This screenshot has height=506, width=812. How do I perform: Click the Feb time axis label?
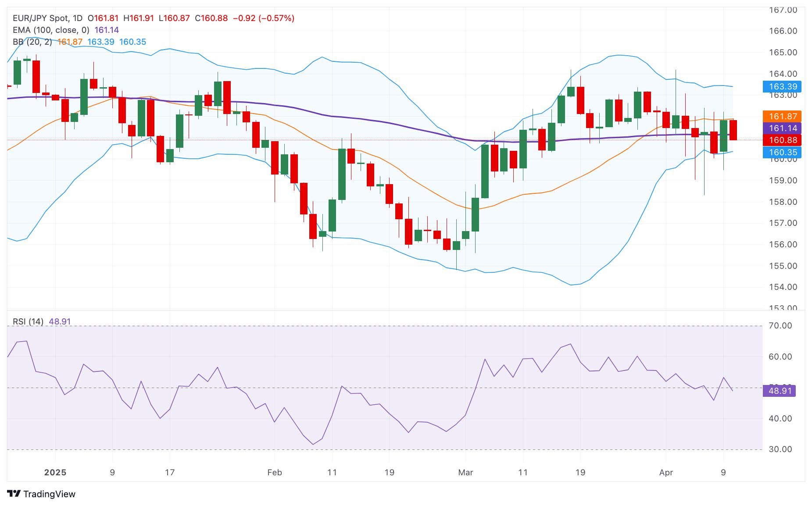pyautogui.click(x=275, y=472)
